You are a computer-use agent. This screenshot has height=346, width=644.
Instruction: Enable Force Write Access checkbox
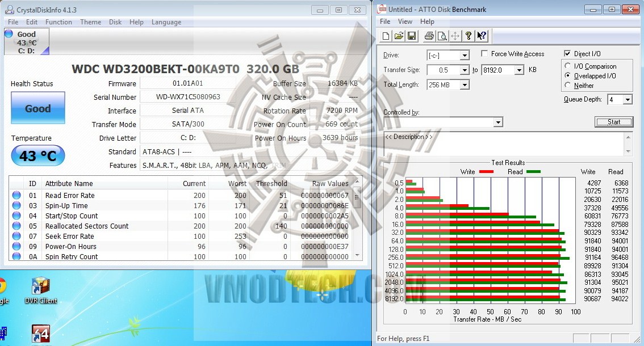[x=484, y=53]
